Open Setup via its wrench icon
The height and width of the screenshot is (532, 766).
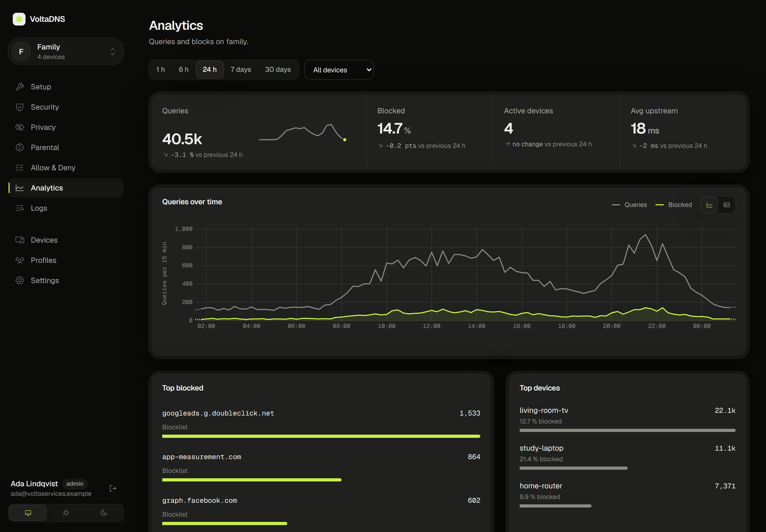click(20, 87)
